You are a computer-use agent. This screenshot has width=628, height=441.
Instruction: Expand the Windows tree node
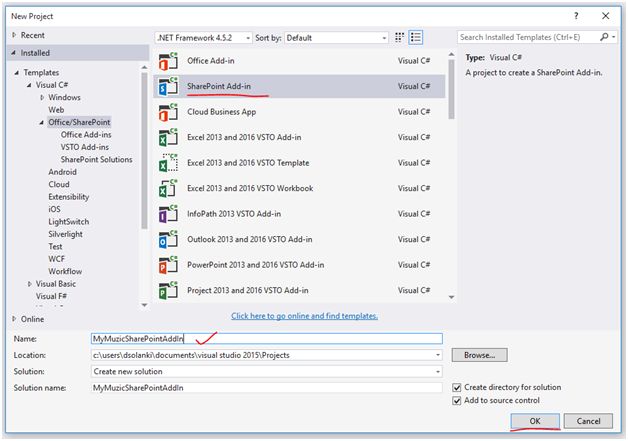point(42,98)
